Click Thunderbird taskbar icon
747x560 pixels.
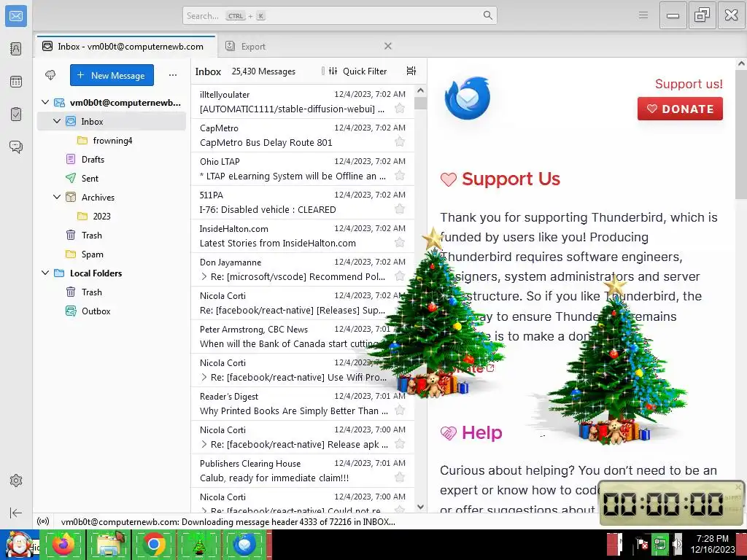click(244, 544)
